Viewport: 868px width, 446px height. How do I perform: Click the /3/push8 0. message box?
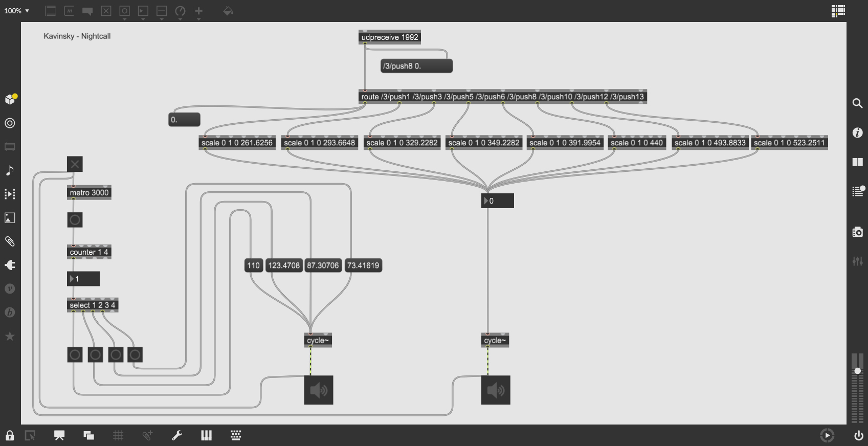[416, 66]
